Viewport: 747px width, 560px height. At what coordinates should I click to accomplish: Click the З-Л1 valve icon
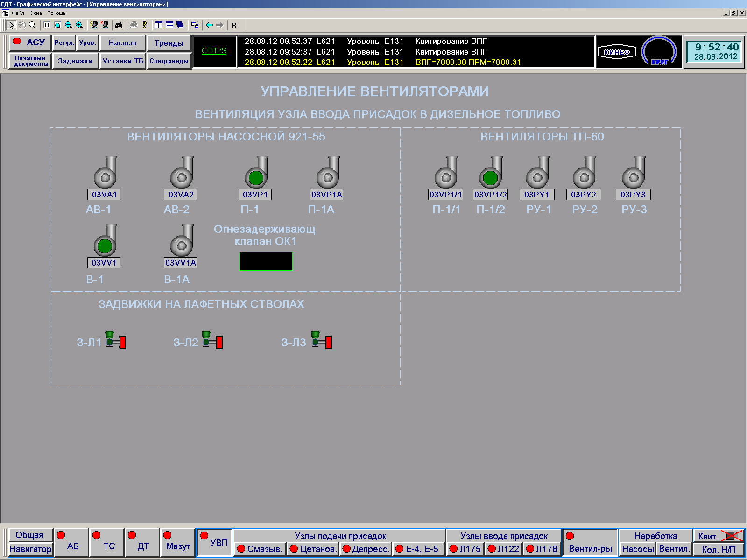[115, 340]
